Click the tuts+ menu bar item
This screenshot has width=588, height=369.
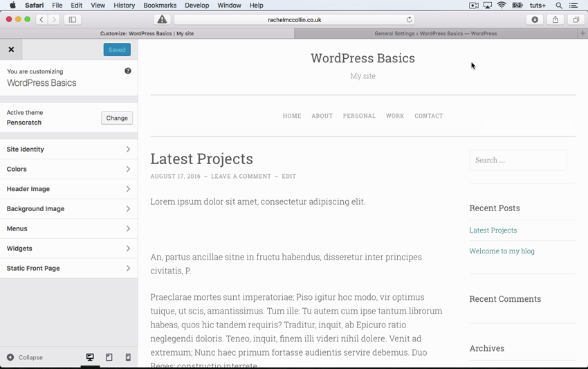[538, 6]
